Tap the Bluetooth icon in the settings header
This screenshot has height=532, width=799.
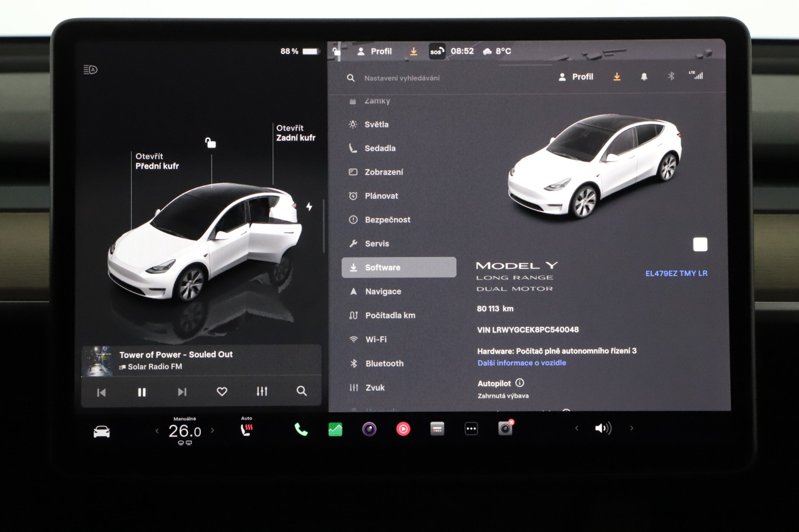click(x=671, y=77)
